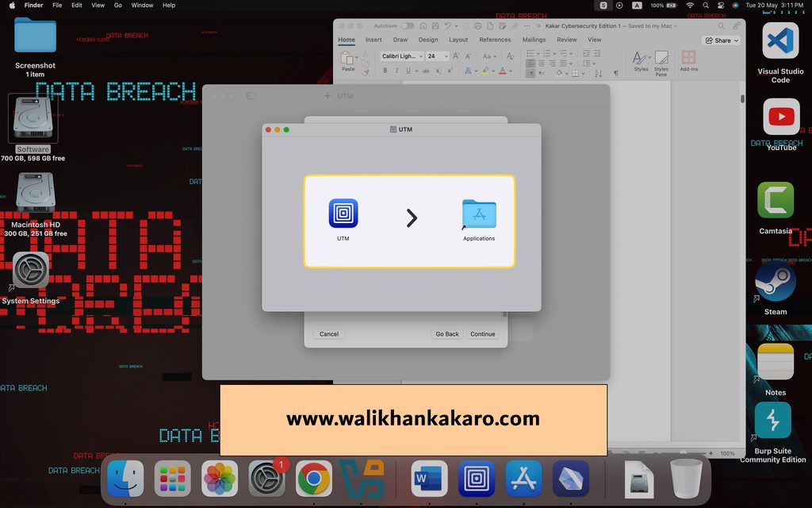Click the Chrome icon in the Dock

pyautogui.click(x=314, y=479)
